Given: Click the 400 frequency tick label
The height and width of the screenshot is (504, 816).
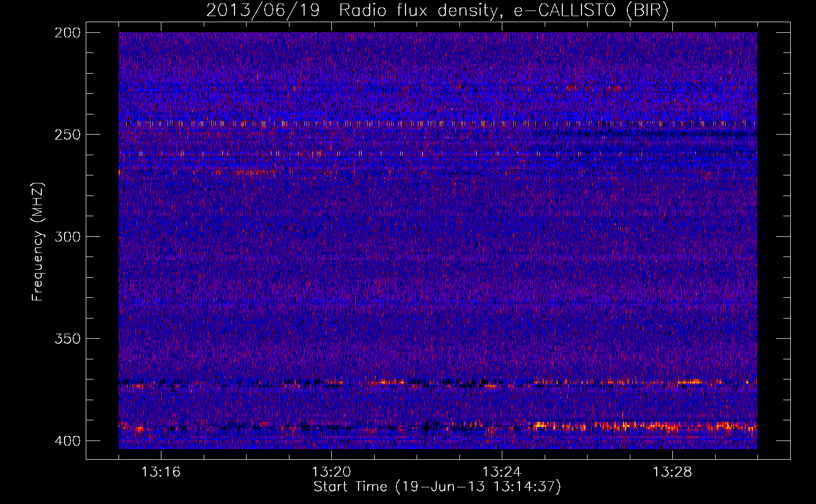Looking at the screenshot, I should (x=67, y=441).
